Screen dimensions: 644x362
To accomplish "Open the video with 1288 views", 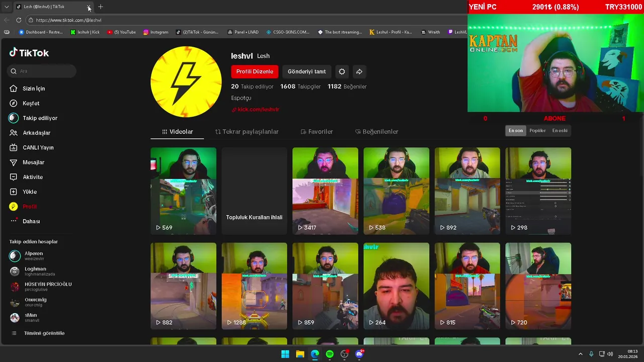I will [255, 286].
